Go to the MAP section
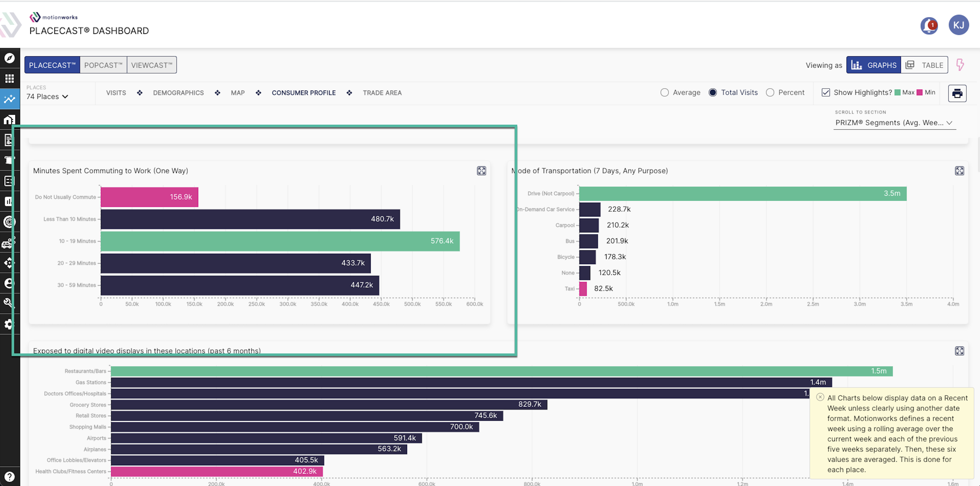Screen dimensions: 980x486 pyautogui.click(x=237, y=93)
